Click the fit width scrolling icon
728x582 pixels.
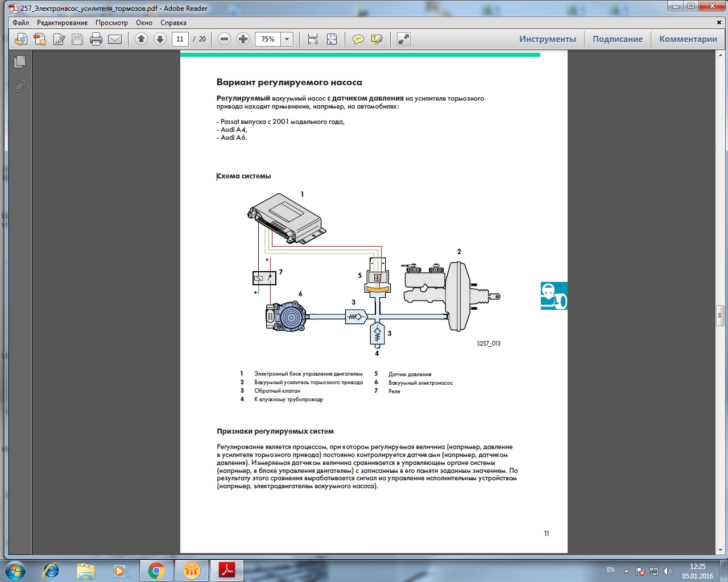coord(312,39)
